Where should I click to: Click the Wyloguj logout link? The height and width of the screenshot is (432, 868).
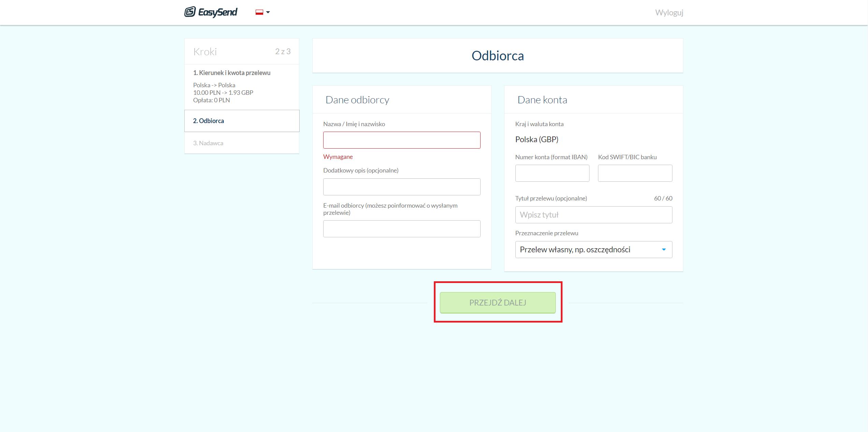click(x=669, y=13)
